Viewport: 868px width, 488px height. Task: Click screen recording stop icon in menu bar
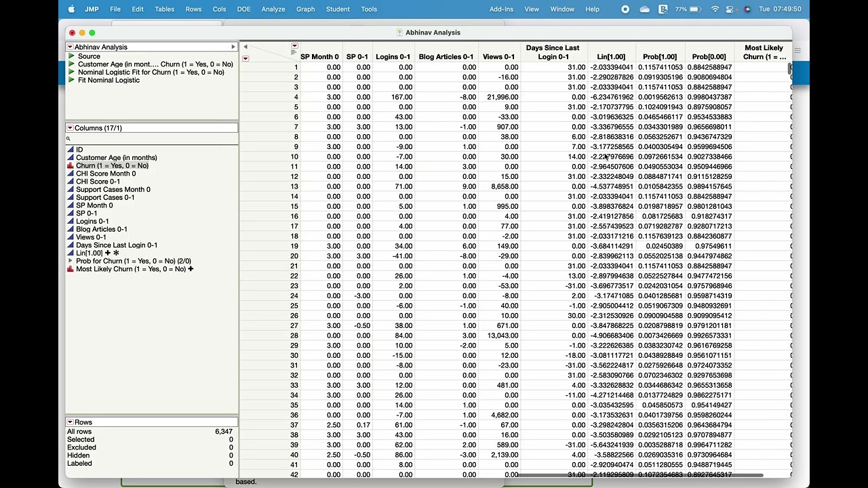click(x=625, y=9)
